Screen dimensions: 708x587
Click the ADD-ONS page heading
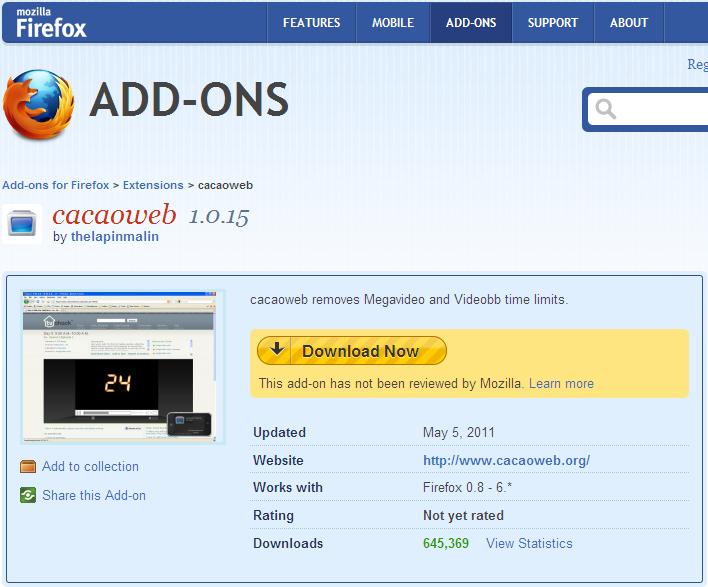coord(189,99)
